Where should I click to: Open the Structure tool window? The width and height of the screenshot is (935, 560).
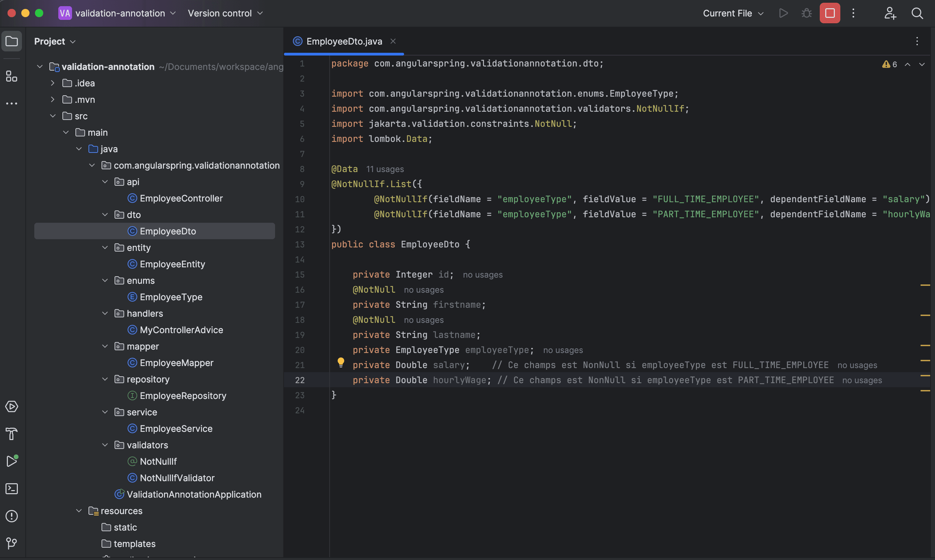click(11, 76)
